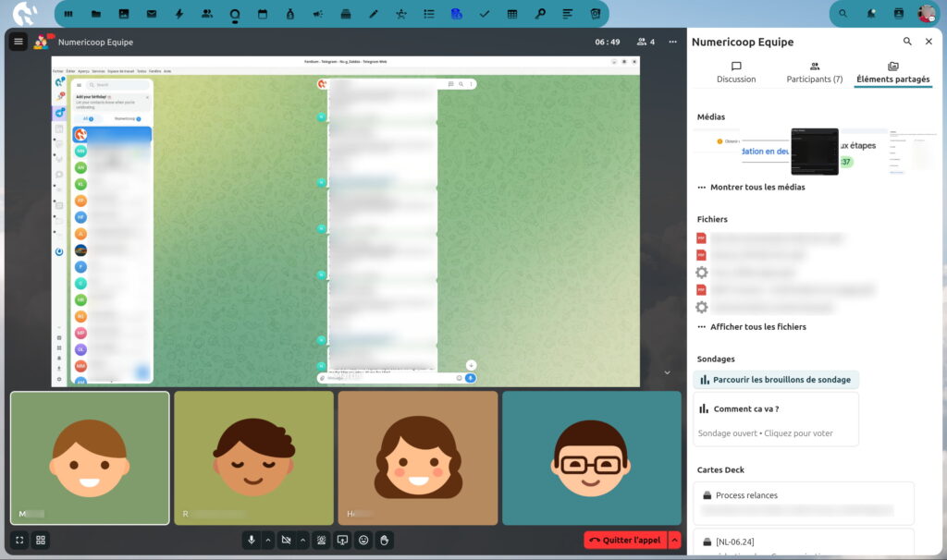Open the call options three-dots menu
This screenshot has height=560, width=947.
pyautogui.click(x=673, y=42)
